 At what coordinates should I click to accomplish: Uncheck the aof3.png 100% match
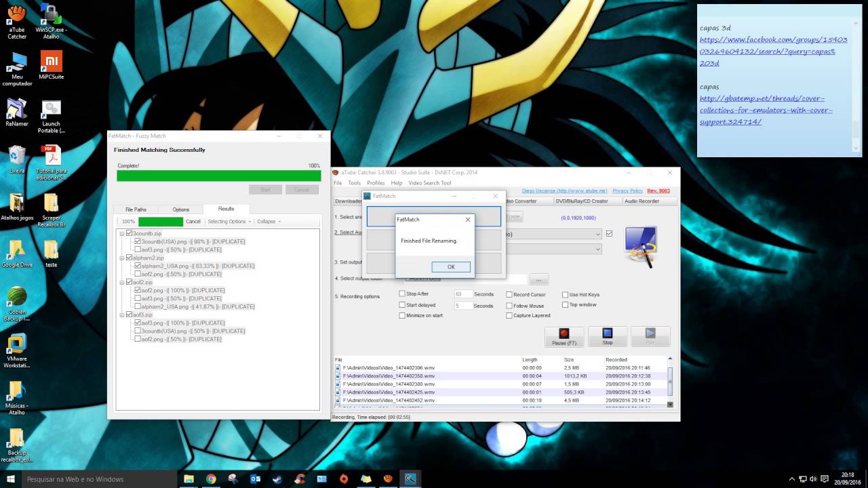click(138, 323)
